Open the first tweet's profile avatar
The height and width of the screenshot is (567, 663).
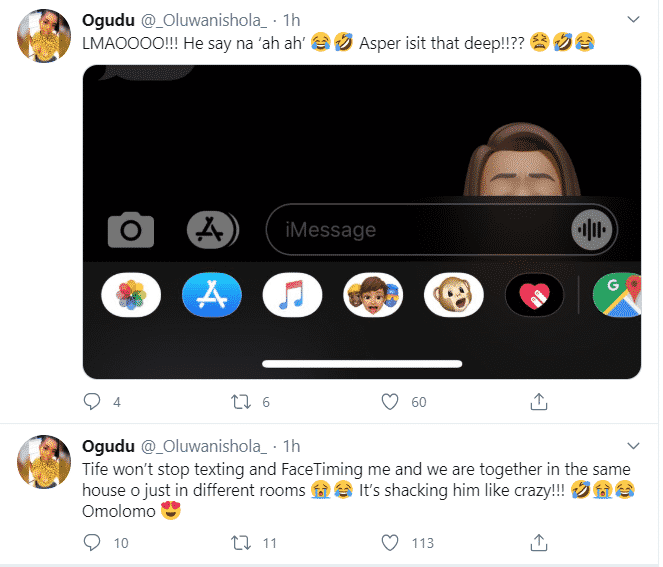tap(41, 38)
